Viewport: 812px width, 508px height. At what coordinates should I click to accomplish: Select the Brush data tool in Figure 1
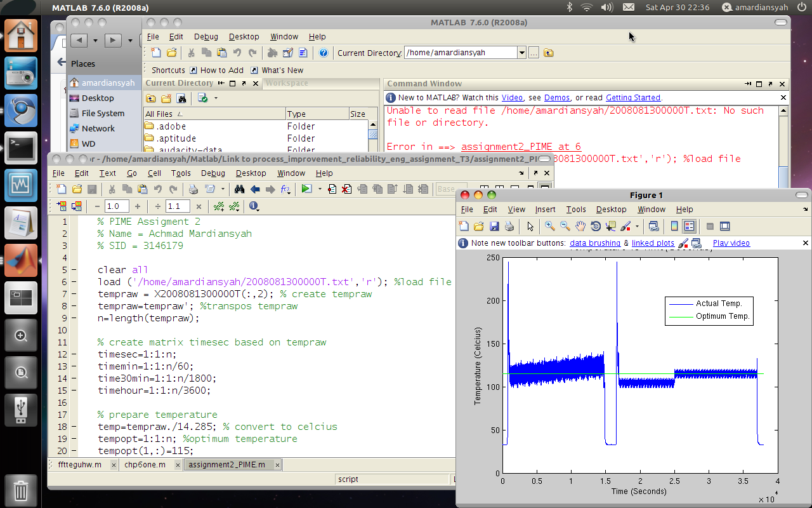tap(625, 226)
